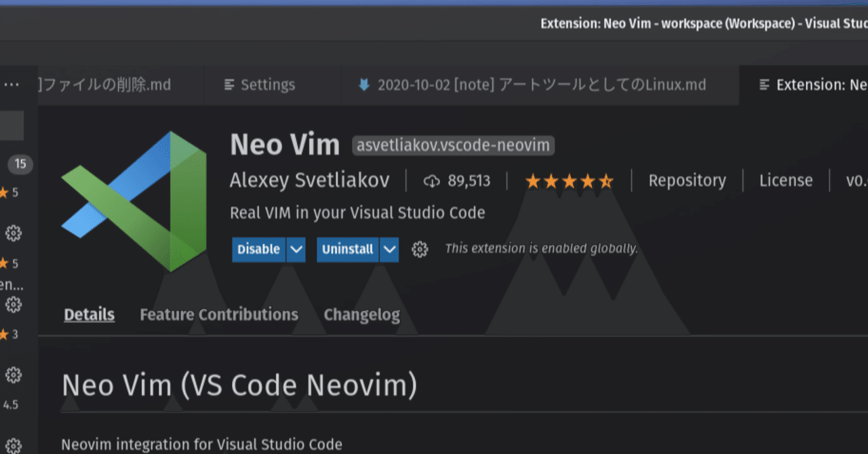Open the Repository link

click(x=687, y=181)
